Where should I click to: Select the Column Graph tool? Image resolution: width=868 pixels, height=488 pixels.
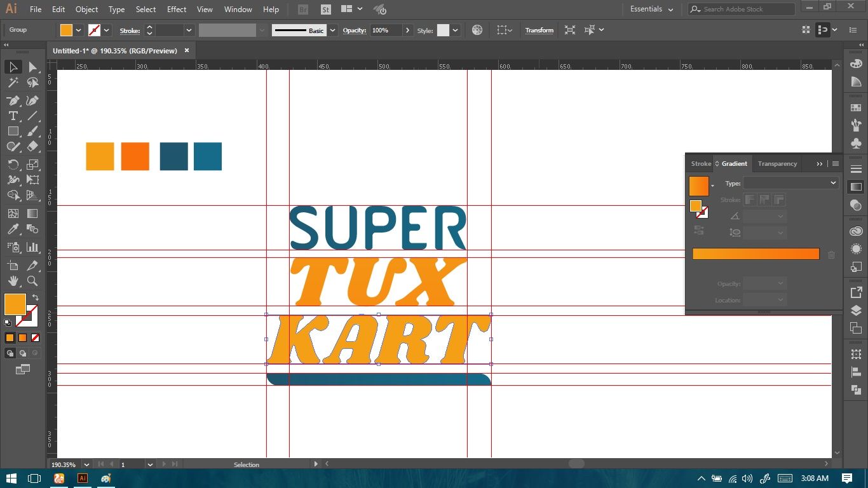tap(32, 247)
